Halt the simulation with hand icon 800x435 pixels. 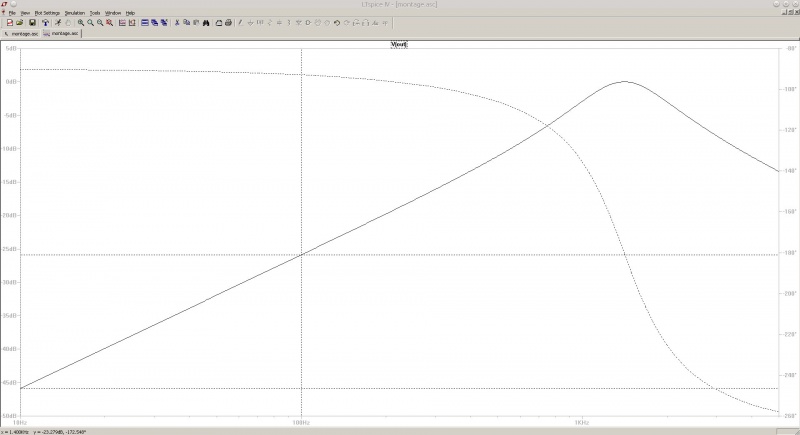coord(68,23)
